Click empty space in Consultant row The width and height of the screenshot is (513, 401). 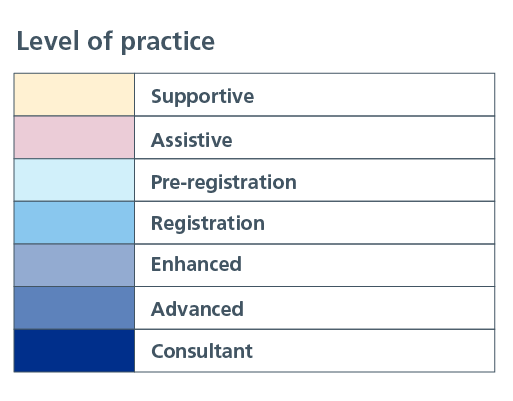coord(373,351)
